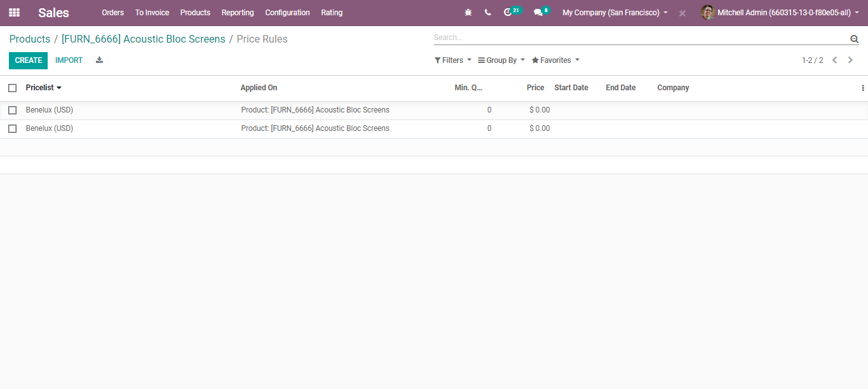Sort by Company column header
Image resolution: width=868 pixels, height=389 pixels.
pos(673,88)
